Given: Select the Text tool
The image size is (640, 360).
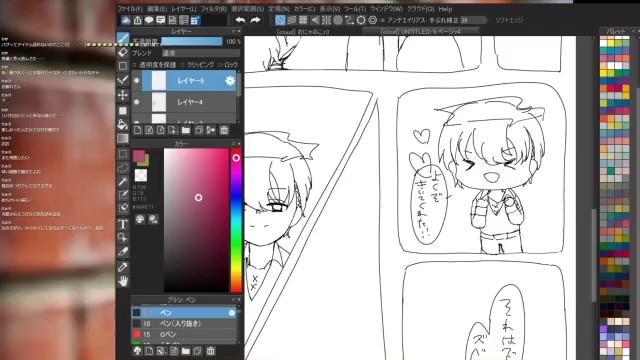Looking at the screenshot, I should pyautogui.click(x=122, y=224).
